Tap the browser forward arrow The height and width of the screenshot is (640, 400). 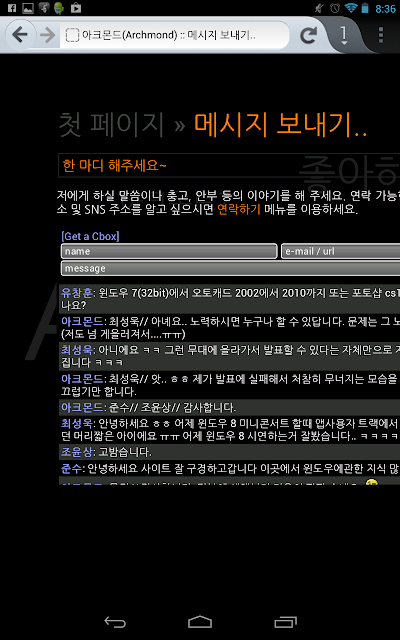click(47, 36)
